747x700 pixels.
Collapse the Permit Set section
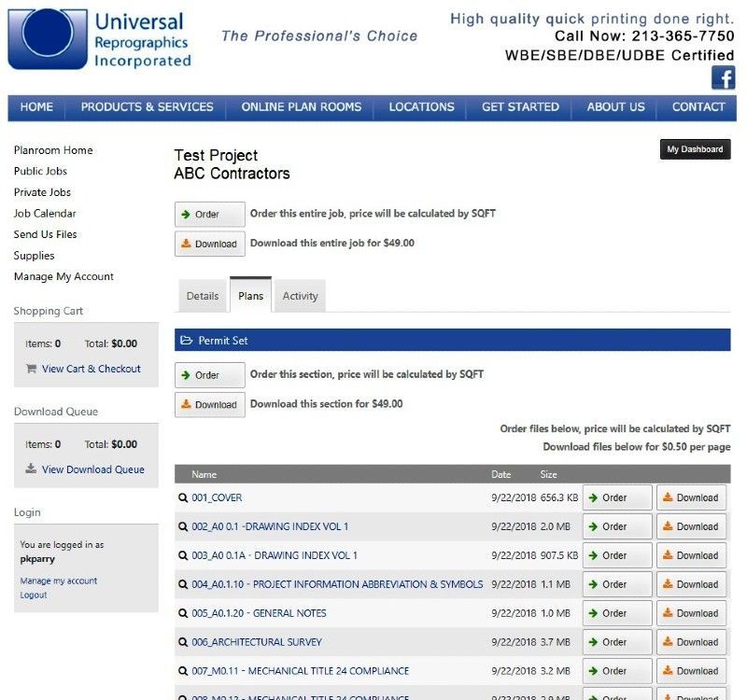tap(223, 342)
